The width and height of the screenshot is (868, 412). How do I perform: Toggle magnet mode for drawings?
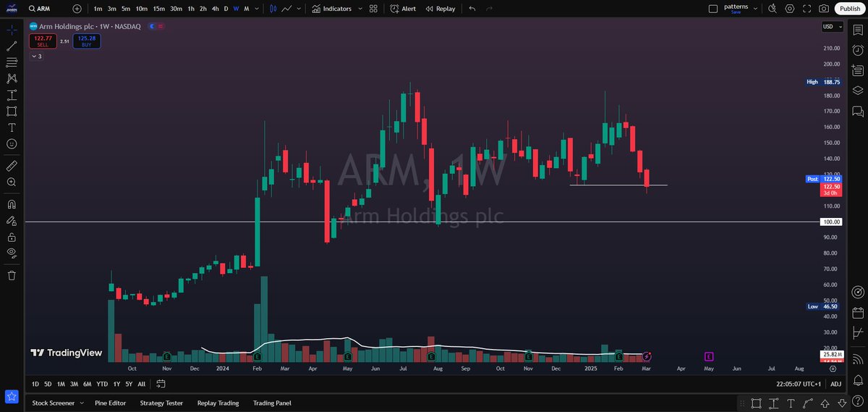(x=12, y=204)
